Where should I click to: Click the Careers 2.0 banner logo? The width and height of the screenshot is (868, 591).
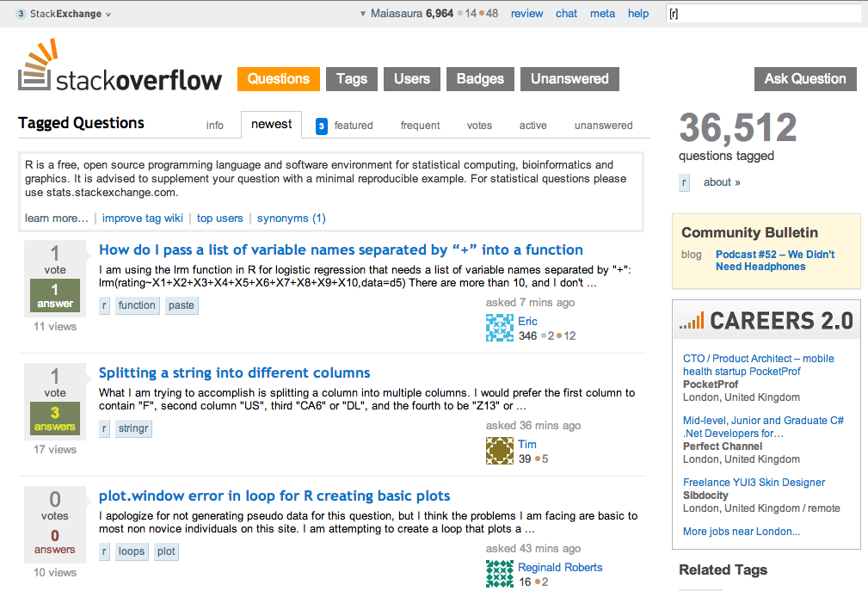click(766, 322)
